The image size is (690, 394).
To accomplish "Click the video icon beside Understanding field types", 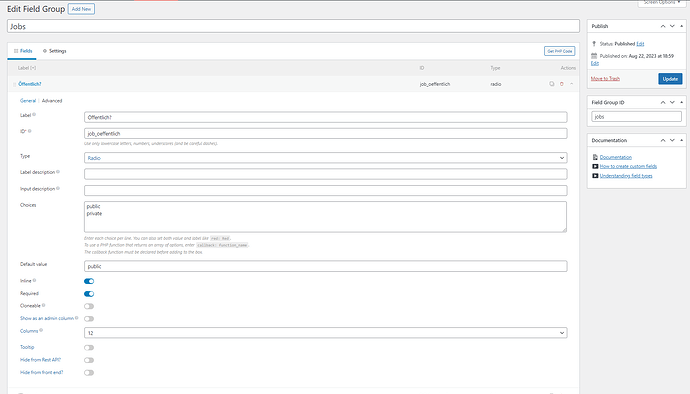I will pos(595,176).
